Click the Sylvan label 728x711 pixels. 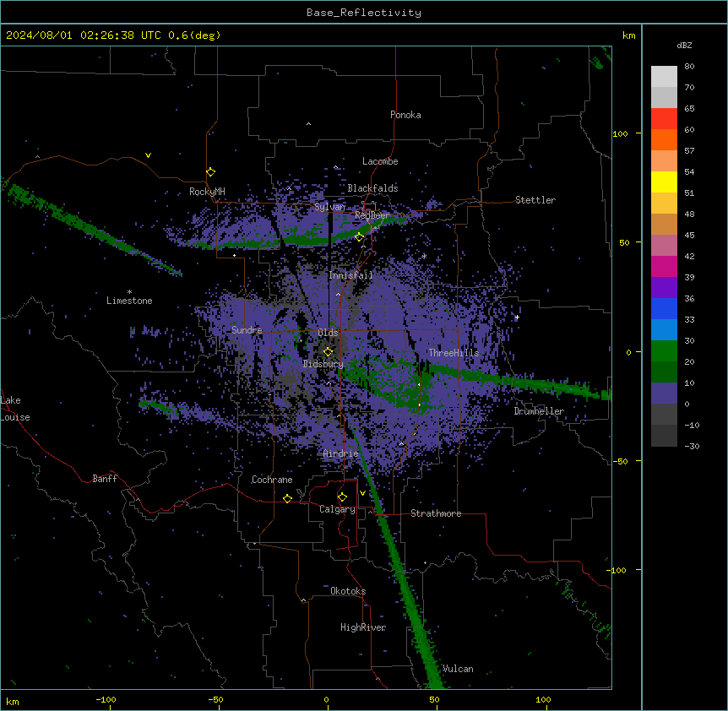point(329,207)
